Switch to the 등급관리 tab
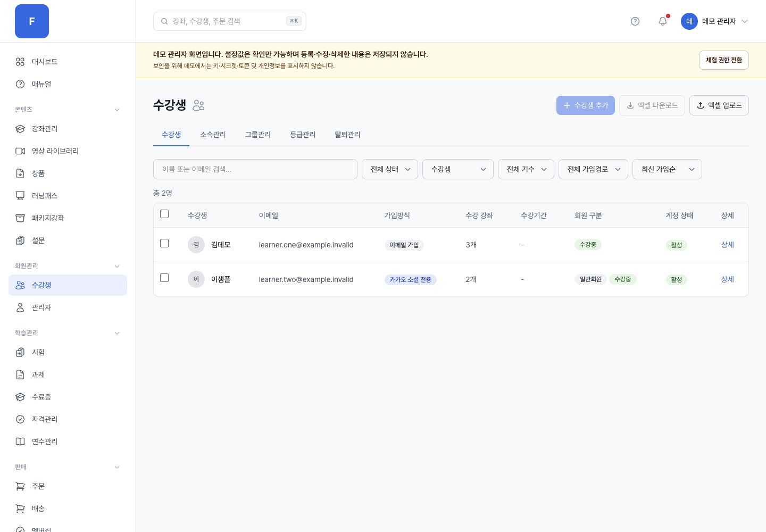This screenshot has width=766, height=532. tap(303, 135)
